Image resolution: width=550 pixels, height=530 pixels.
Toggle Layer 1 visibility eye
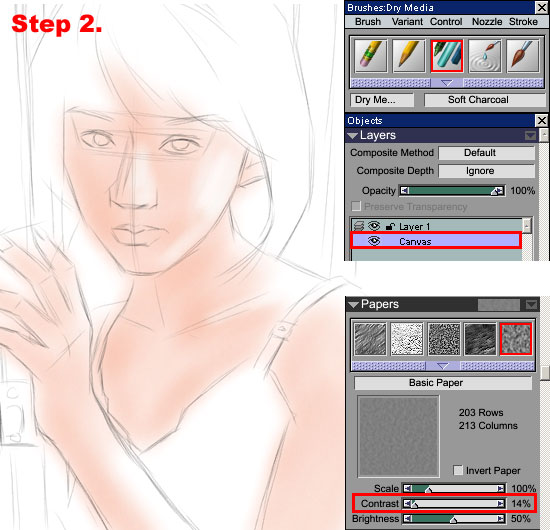pyautogui.click(x=374, y=226)
